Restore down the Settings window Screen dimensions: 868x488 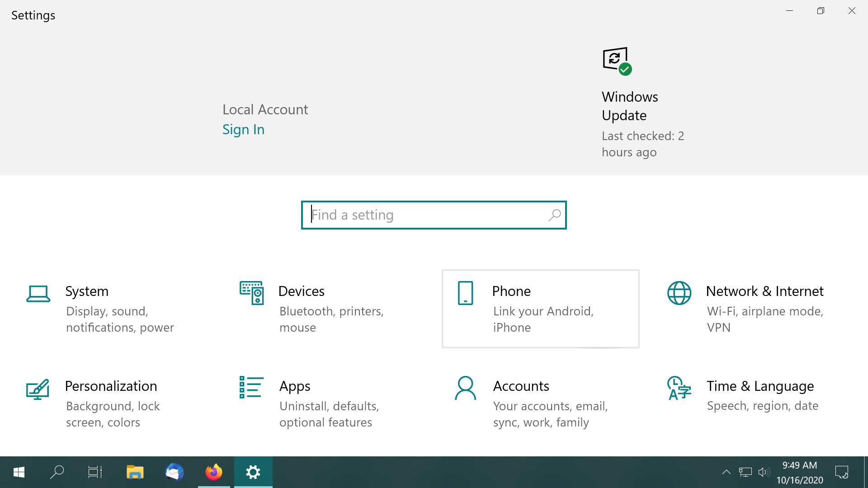(x=821, y=11)
